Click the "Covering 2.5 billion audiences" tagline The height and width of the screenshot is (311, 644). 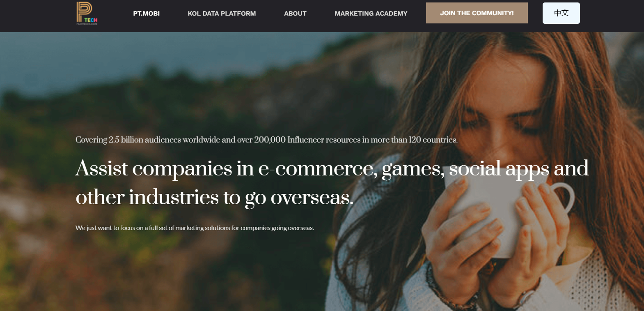[266, 140]
